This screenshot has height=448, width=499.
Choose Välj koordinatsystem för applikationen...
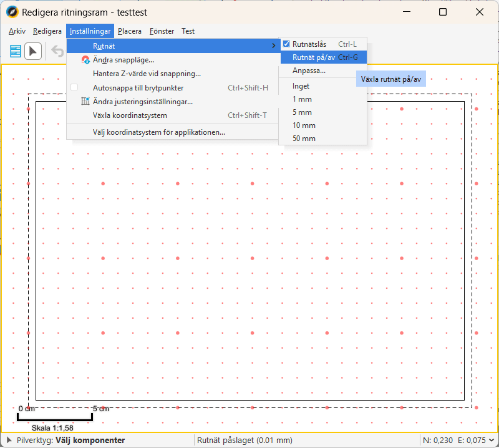(x=158, y=132)
